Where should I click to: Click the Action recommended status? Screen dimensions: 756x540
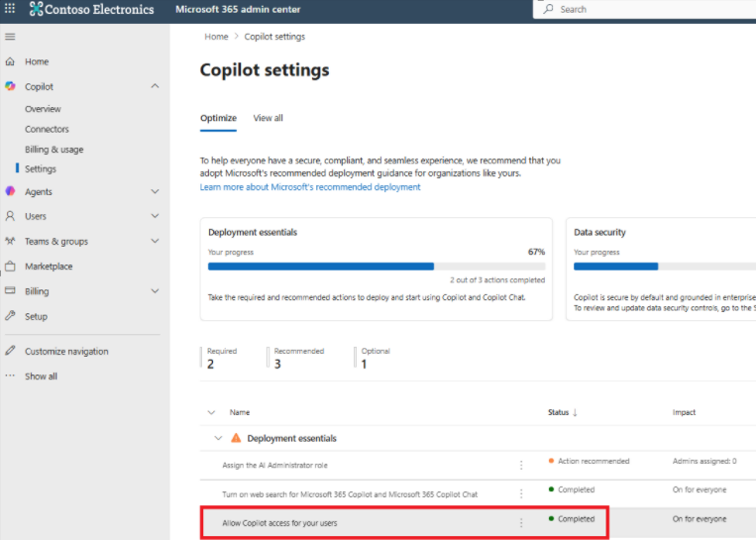(590, 462)
